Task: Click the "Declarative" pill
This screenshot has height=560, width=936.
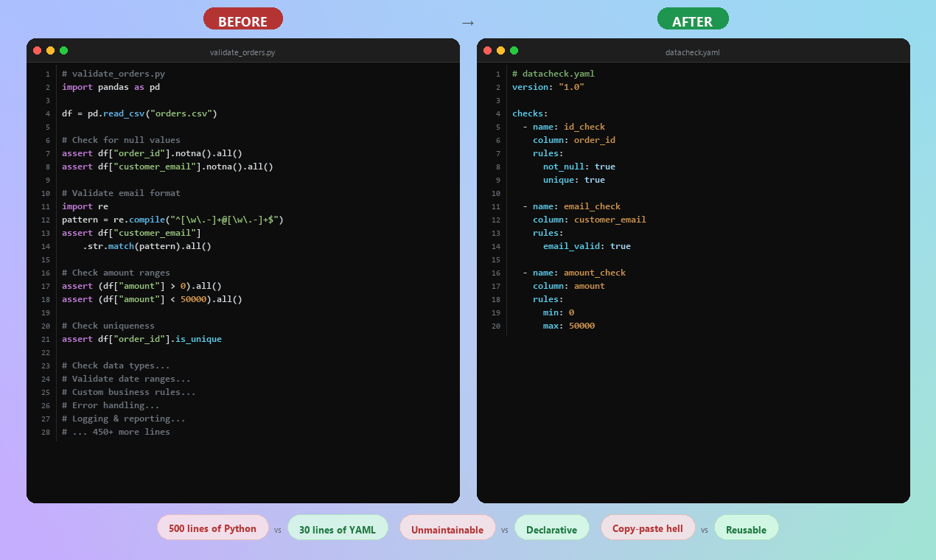Action: click(551, 528)
